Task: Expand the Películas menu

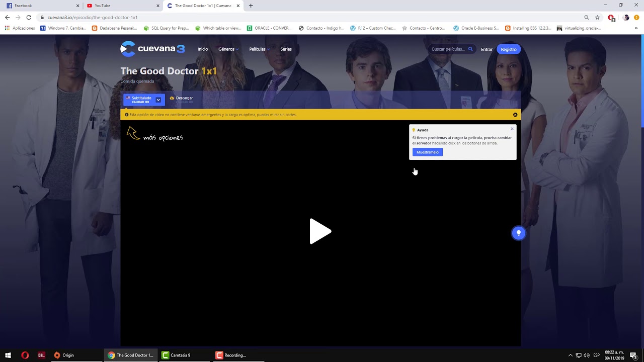Action: pyautogui.click(x=259, y=49)
